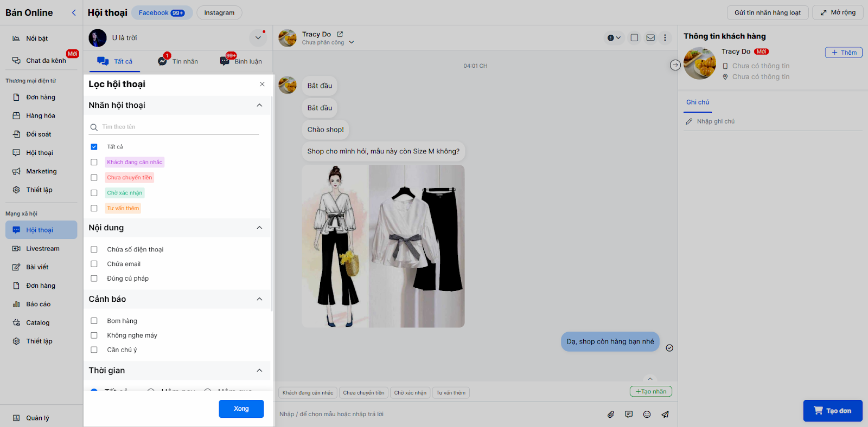Open the Ghi chú tab
Viewport: 868px width, 427px height.
698,102
